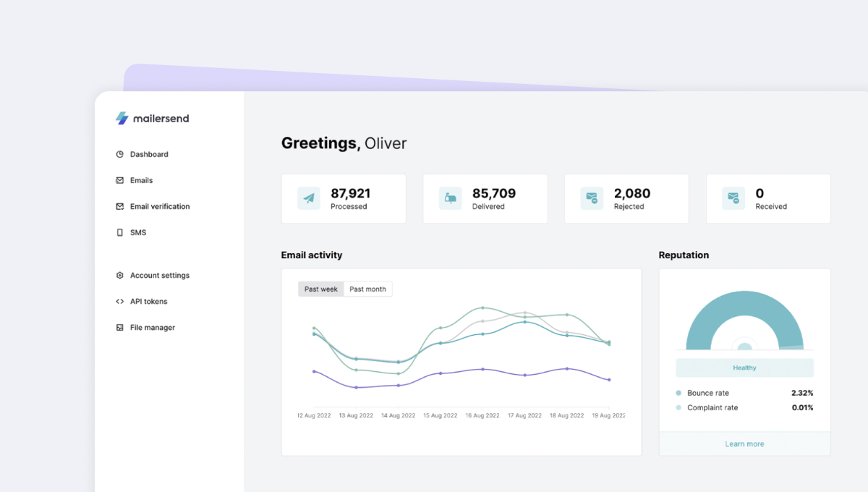The image size is (868, 492).
Task: Click the Rejected envelope icon
Action: coord(592,198)
